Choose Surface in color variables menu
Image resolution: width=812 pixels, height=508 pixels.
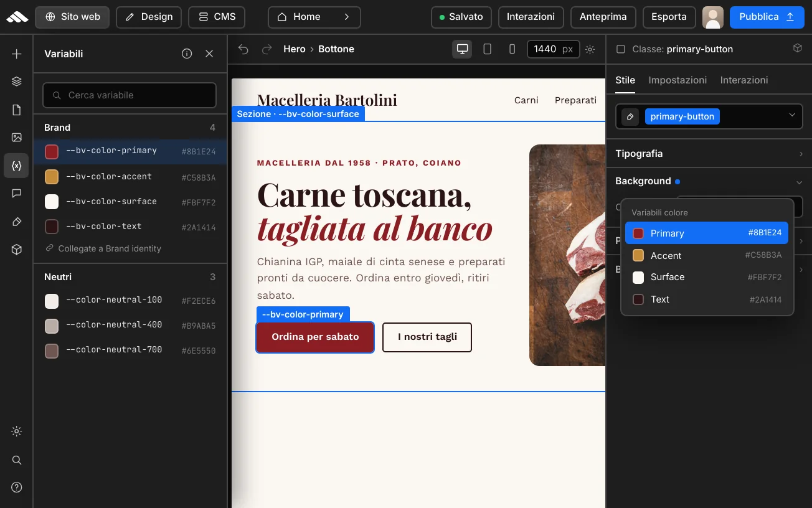[707, 277]
